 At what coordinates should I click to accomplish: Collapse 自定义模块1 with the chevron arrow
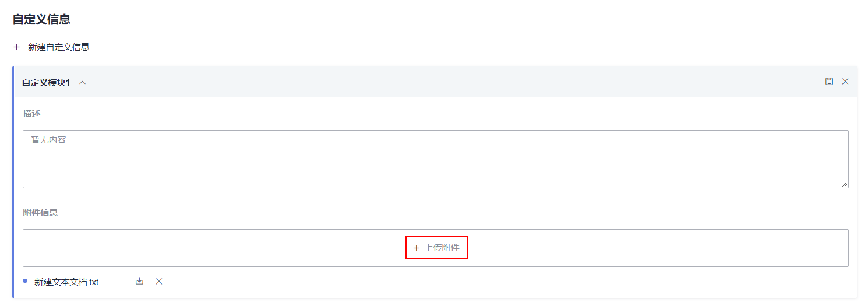[x=83, y=82]
